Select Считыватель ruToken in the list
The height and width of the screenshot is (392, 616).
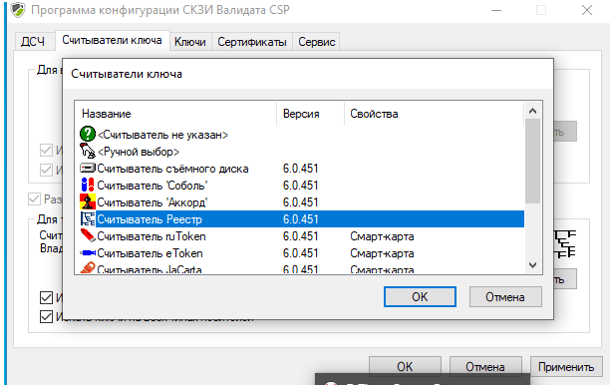[x=302, y=236]
